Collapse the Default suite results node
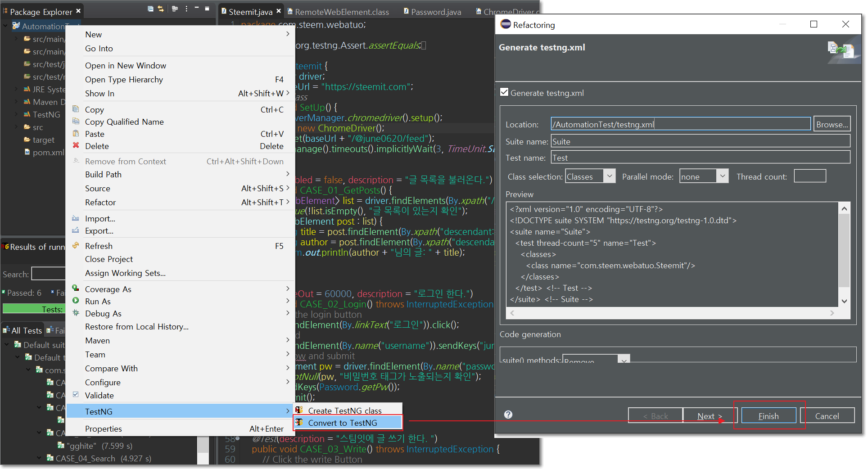Screen dimensions: 868x469 click(x=7, y=345)
